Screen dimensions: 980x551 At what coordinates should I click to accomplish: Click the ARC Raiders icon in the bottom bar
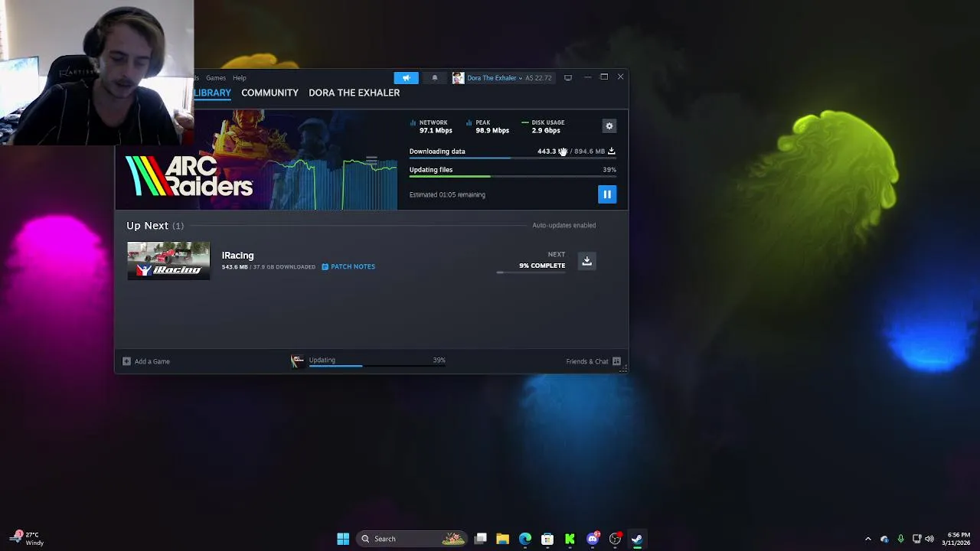pyautogui.click(x=297, y=361)
